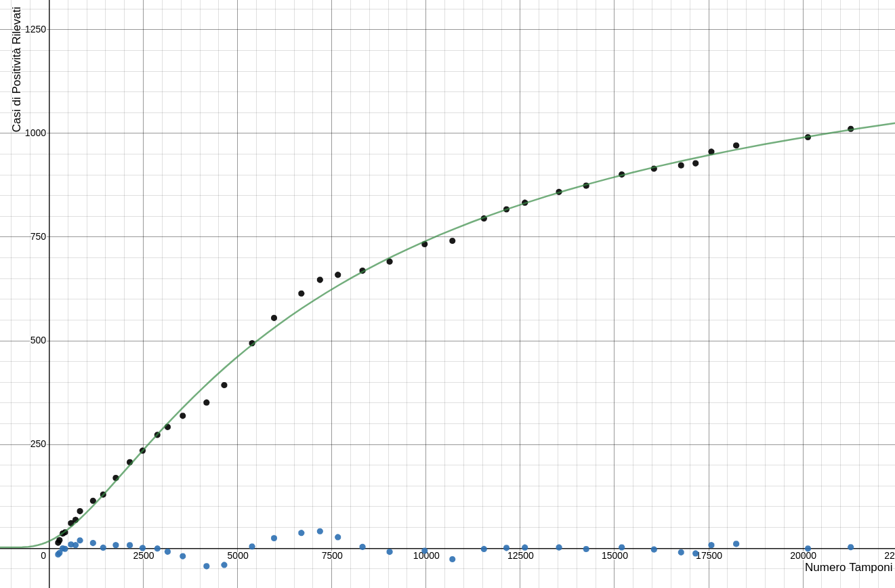Click the 12500 x-axis tick label
Image resolution: width=895 pixels, height=588 pixels.
tap(520, 555)
